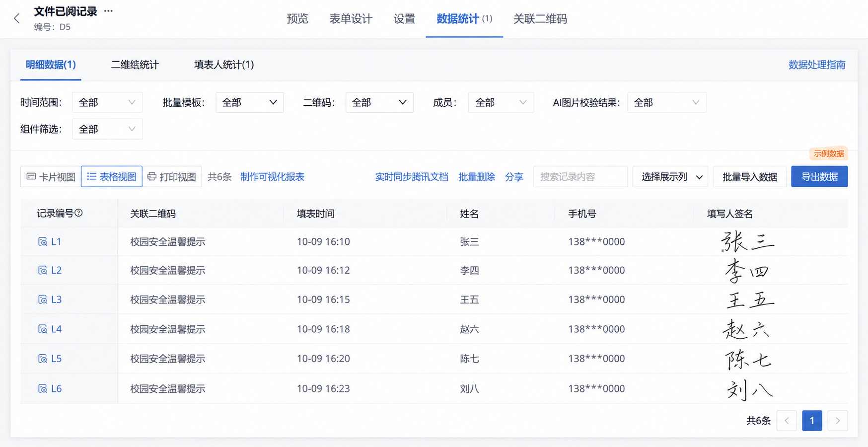
Task: Open the 数据处理指南 link
Action: tap(817, 65)
